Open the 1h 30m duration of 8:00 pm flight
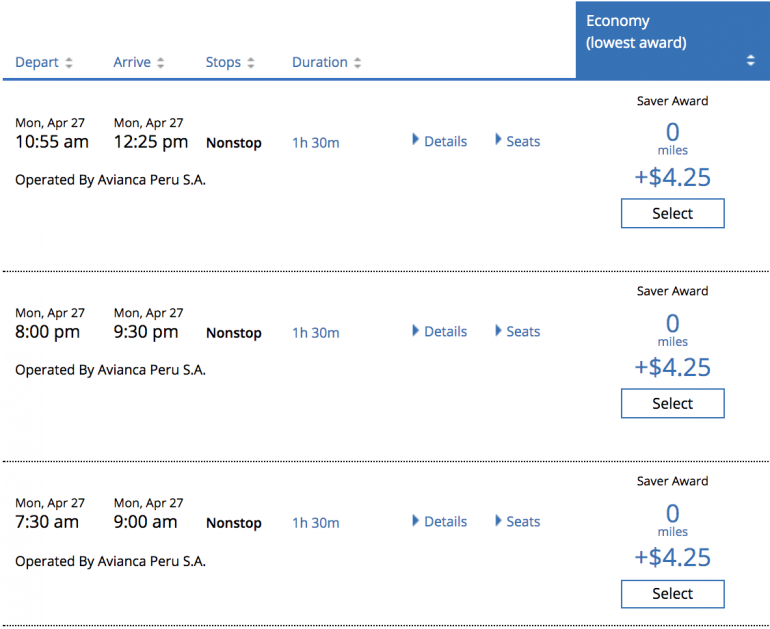 pyautogui.click(x=315, y=332)
